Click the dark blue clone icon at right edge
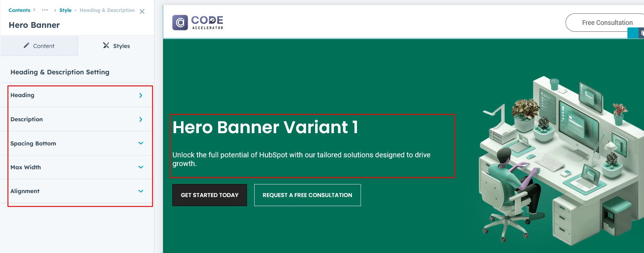 (x=641, y=34)
